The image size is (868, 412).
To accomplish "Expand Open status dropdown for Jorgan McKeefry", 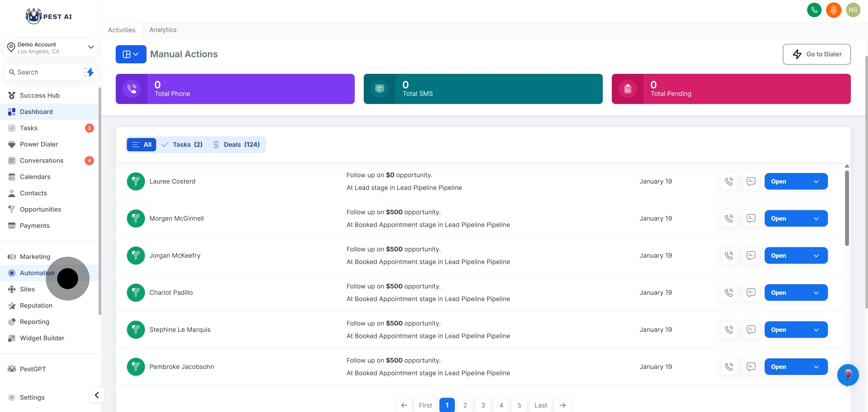I will 816,255.
